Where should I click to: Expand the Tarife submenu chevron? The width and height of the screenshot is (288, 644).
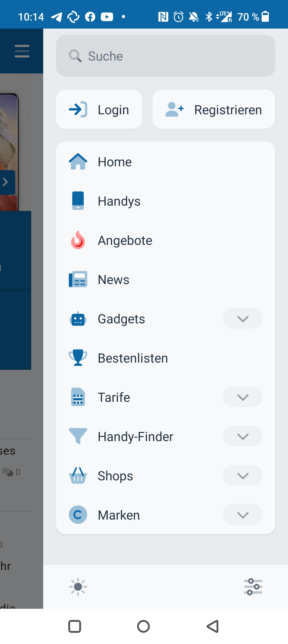tap(243, 397)
